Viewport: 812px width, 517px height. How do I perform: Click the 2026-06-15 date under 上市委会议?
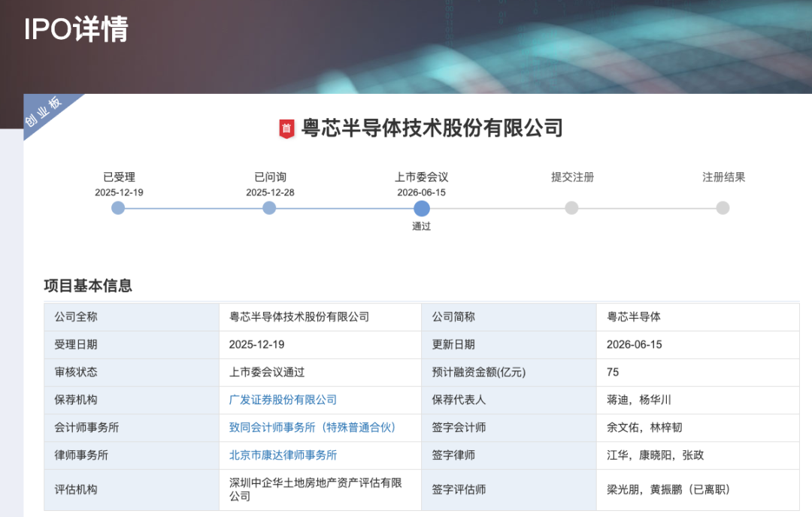click(x=422, y=192)
